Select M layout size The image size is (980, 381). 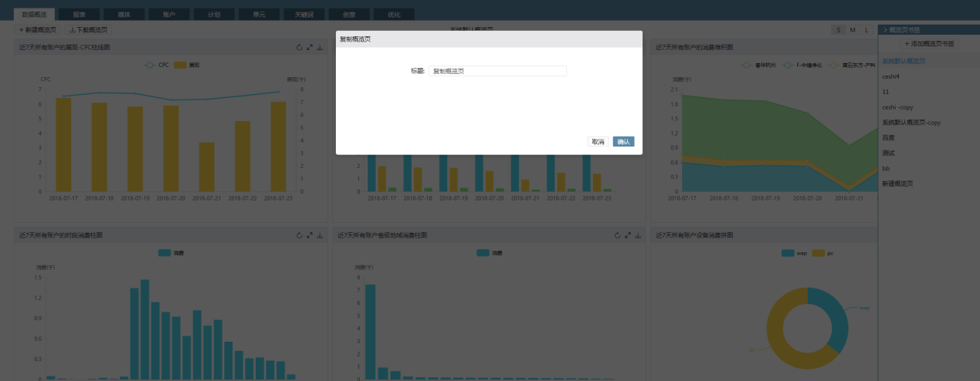[853, 30]
